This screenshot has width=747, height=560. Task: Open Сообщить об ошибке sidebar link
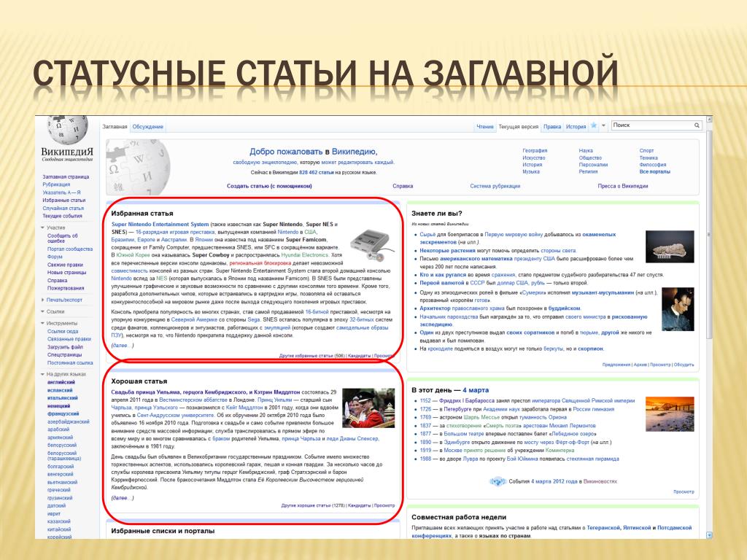click(63, 238)
